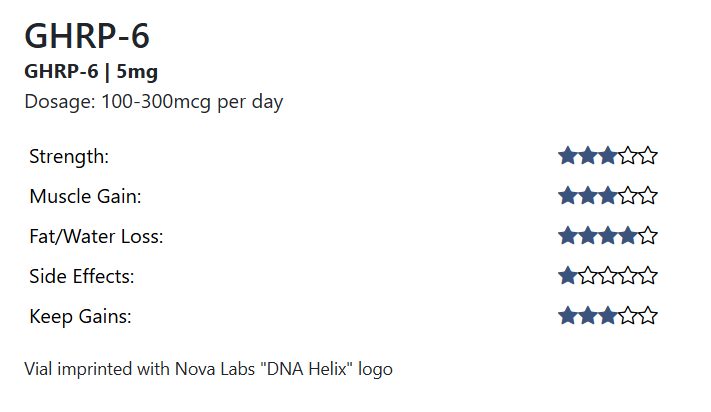Click the third star in Keep Gains rating

(608, 316)
